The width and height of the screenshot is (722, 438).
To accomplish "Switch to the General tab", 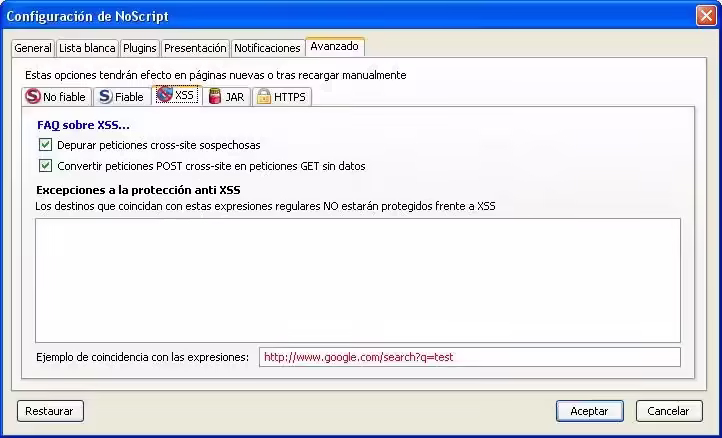I will pyautogui.click(x=33, y=48).
